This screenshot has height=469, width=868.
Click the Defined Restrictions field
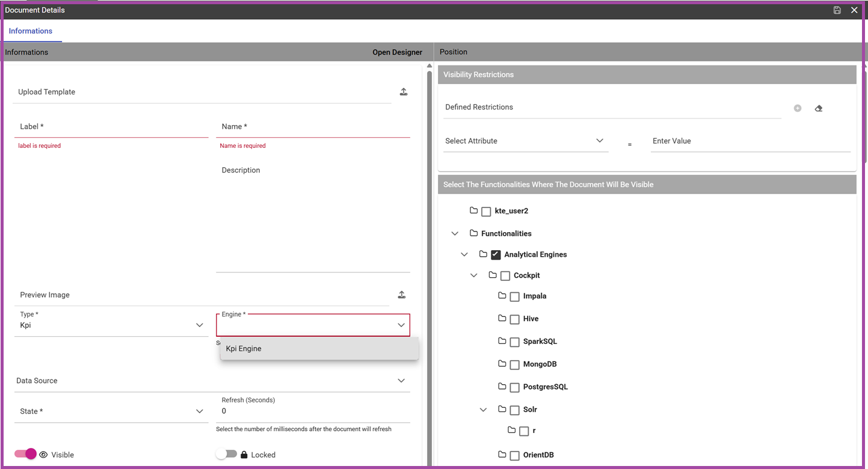(x=612, y=107)
